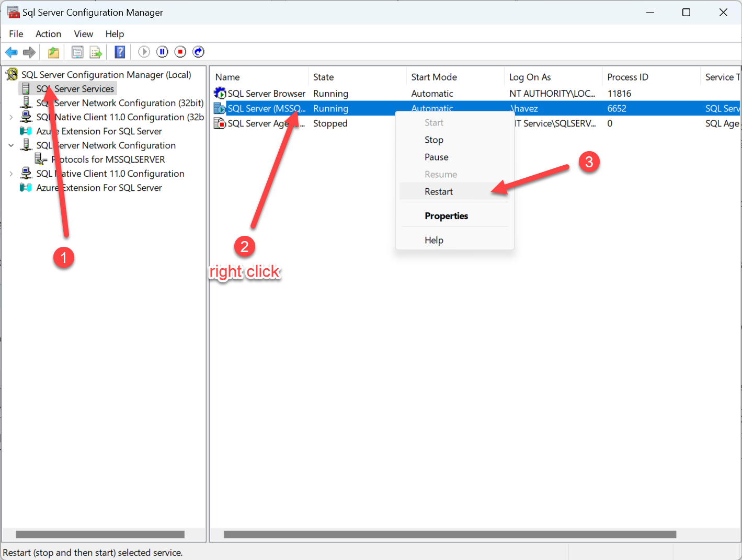Select Protocols for MSSQLSERVER in tree
The width and height of the screenshot is (742, 560).
pos(108,159)
